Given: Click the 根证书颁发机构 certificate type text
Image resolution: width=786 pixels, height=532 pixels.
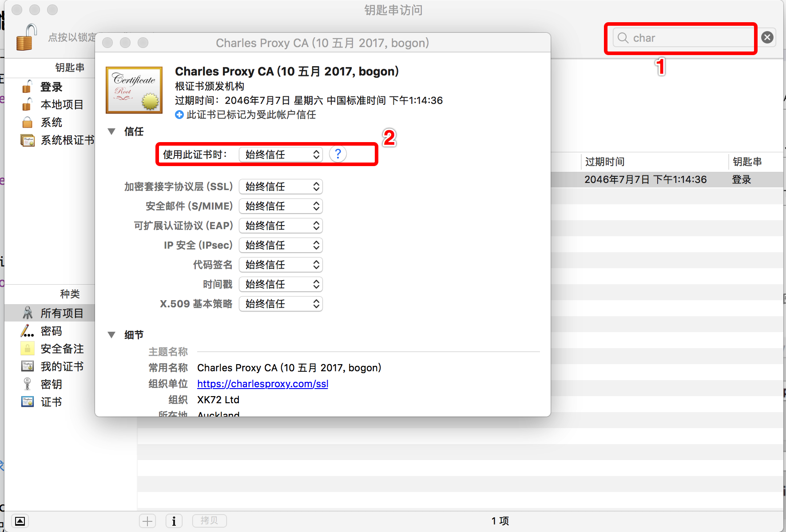Looking at the screenshot, I should [210, 86].
